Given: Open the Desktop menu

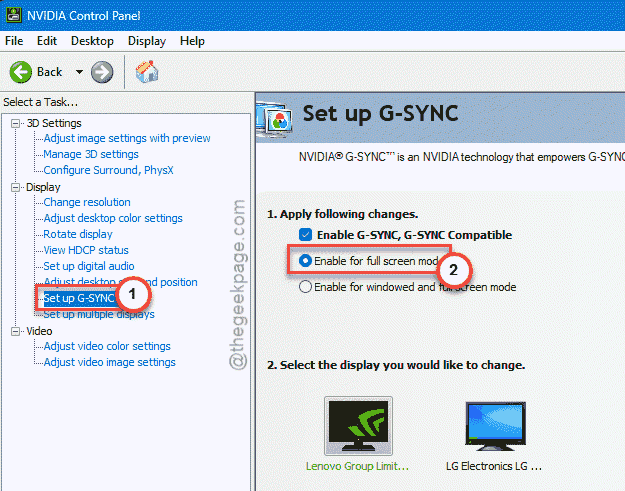Looking at the screenshot, I should pyautogui.click(x=92, y=41).
